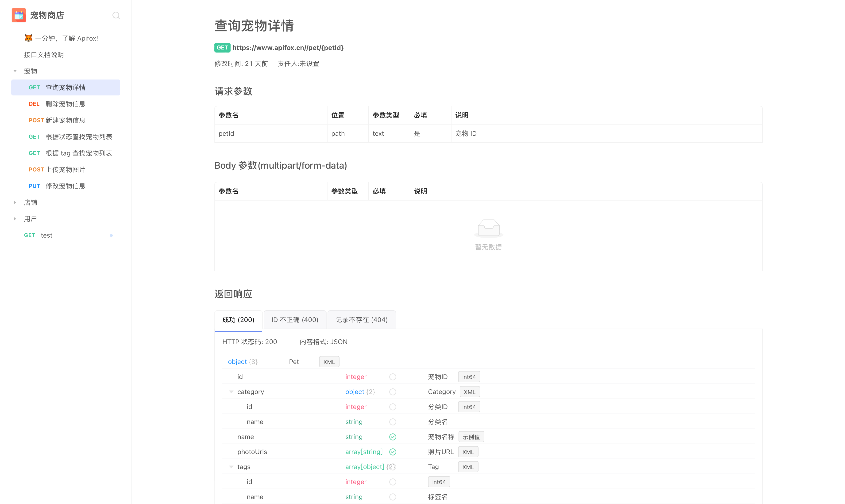
Task: Switch to the ID 不正确 (400) tab
Action: [295, 320]
